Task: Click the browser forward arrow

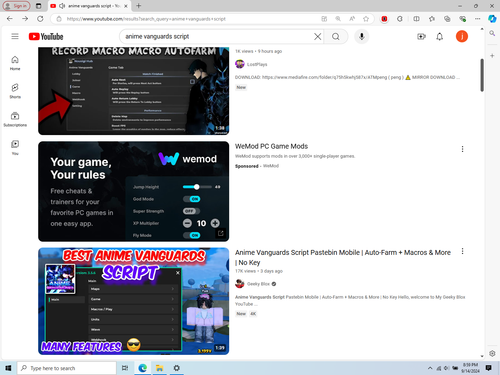Action: (x=25, y=19)
